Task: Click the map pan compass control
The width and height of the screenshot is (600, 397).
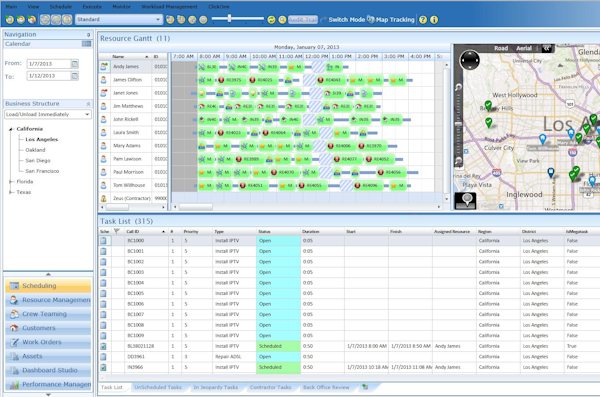Action: 470,60
